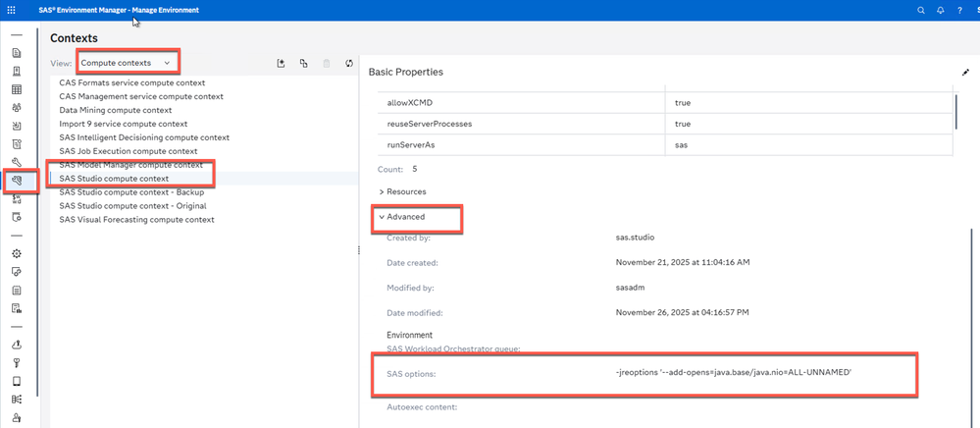The width and height of the screenshot is (980, 428).
Task: Select SAS Intelligent Decisioning compute context
Action: point(204,137)
